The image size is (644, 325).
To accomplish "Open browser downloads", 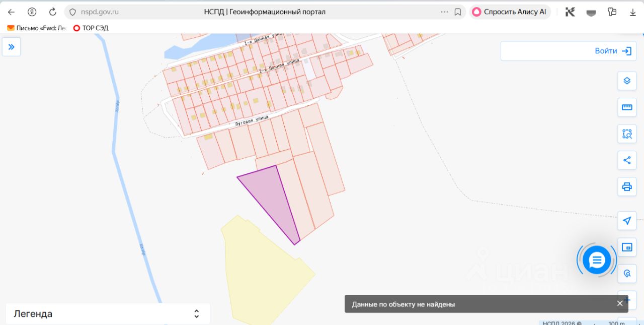I will pos(633,12).
